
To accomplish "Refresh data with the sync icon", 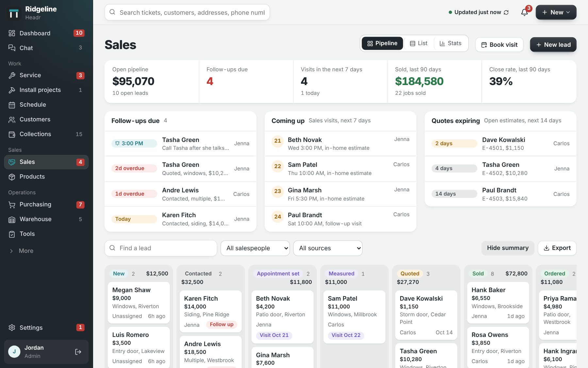I will pyautogui.click(x=506, y=12).
